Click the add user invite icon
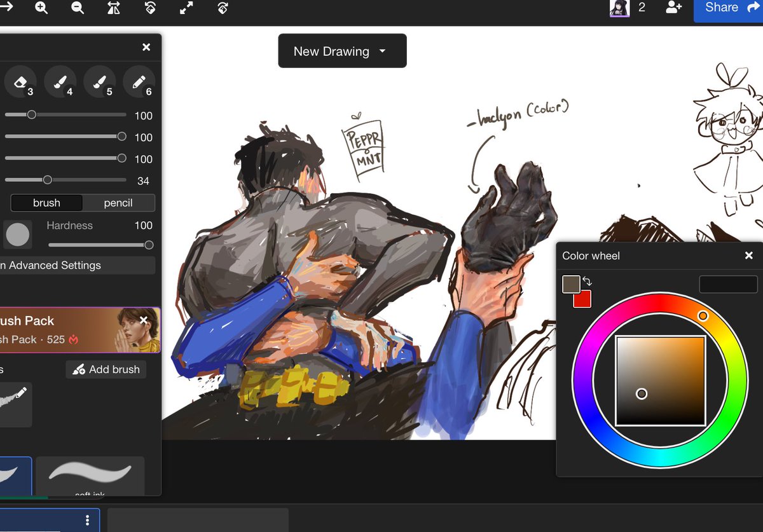The height and width of the screenshot is (532, 763). [674, 8]
